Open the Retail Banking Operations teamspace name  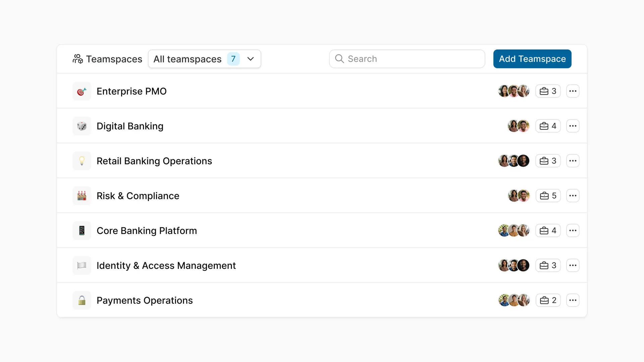click(154, 161)
